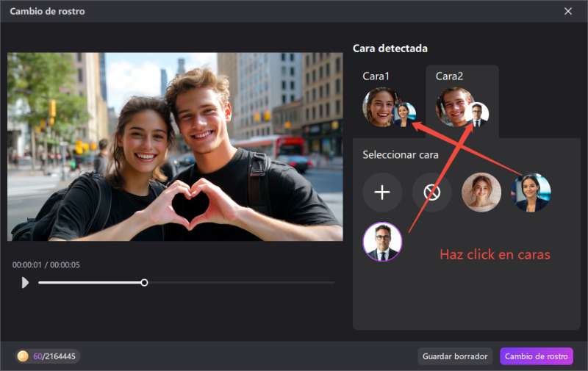Click the Cara detectada heading
The width and height of the screenshot is (588, 371).
point(390,48)
